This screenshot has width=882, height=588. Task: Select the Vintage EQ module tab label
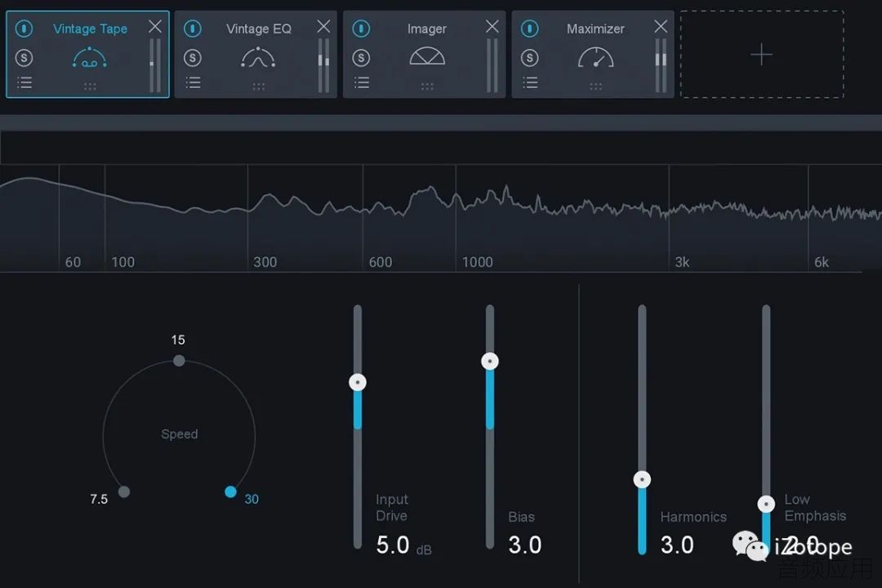259,28
